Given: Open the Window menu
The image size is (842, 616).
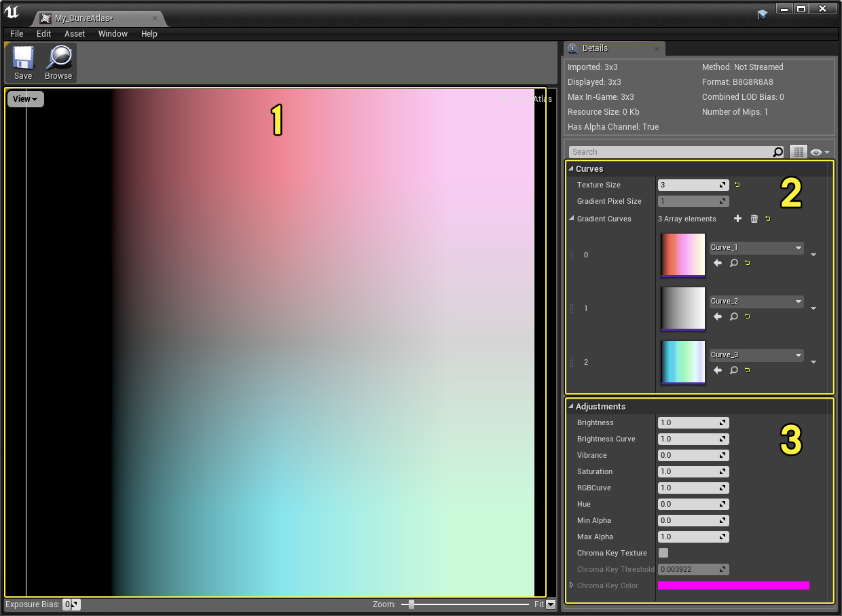Looking at the screenshot, I should (113, 34).
